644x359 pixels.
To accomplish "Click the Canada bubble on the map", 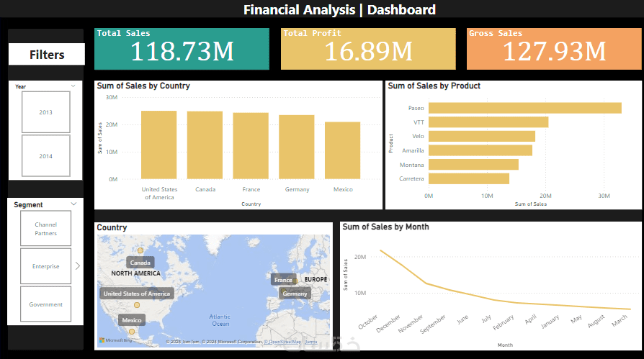I will tap(140, 250).
